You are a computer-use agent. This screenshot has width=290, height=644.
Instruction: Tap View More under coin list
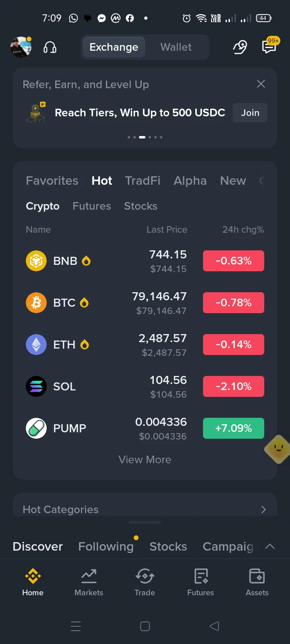145,460
